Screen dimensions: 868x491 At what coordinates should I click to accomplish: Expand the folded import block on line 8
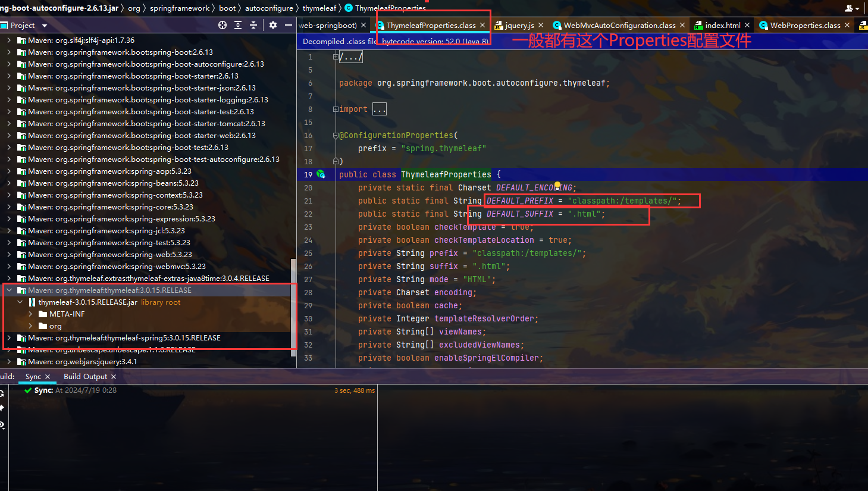[336, 110]
